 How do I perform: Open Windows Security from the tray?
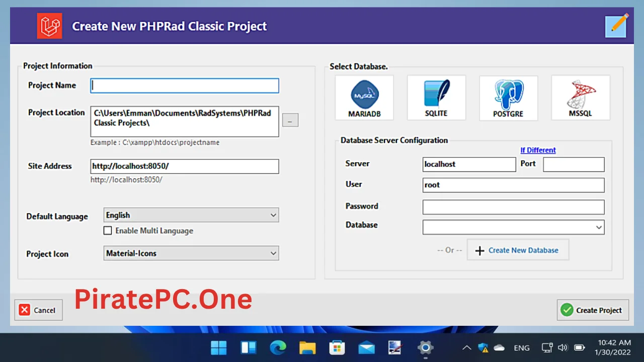pyautogui.click(x=483, y=347)
